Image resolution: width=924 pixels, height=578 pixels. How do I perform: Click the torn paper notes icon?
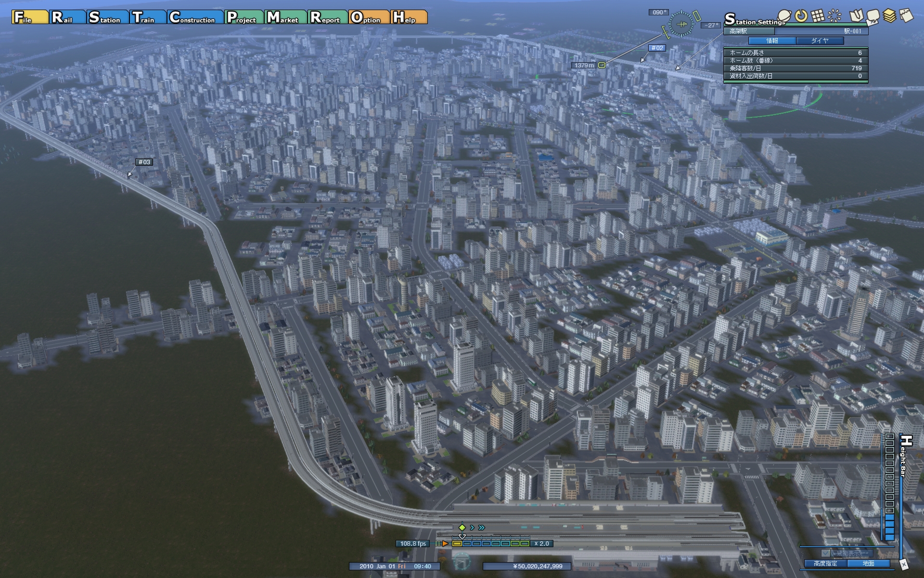click(906, 16)
